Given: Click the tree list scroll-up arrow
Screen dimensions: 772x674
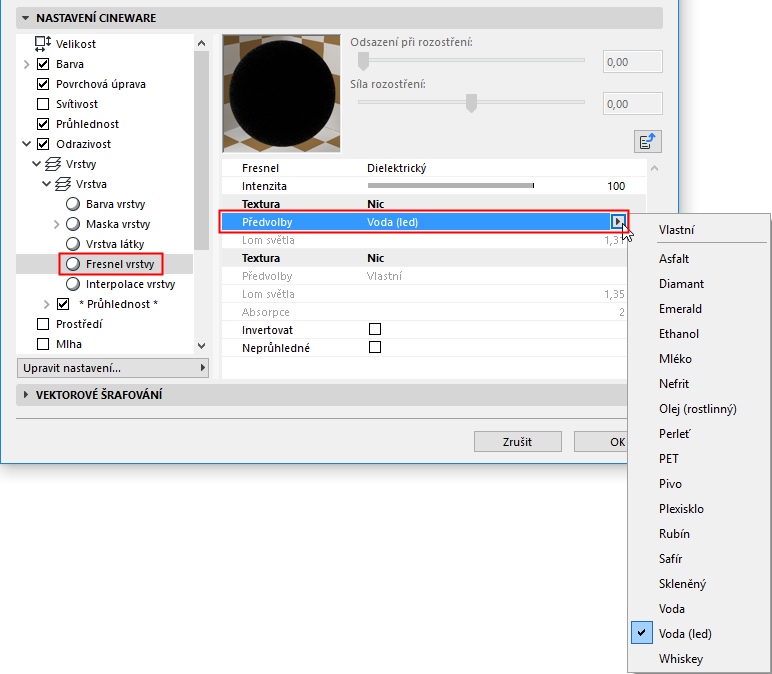Looking at the screenshot, I should tap(201, 43).
